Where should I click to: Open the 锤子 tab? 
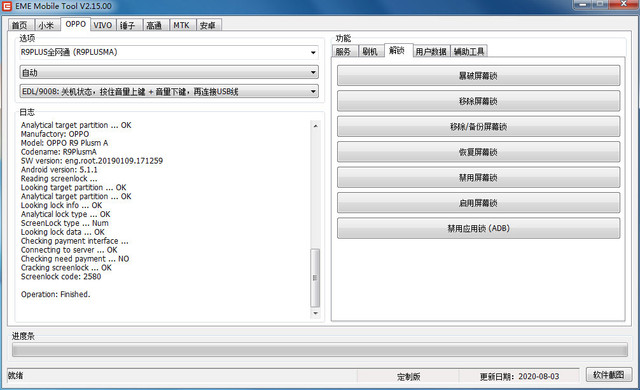coord(129,25)
